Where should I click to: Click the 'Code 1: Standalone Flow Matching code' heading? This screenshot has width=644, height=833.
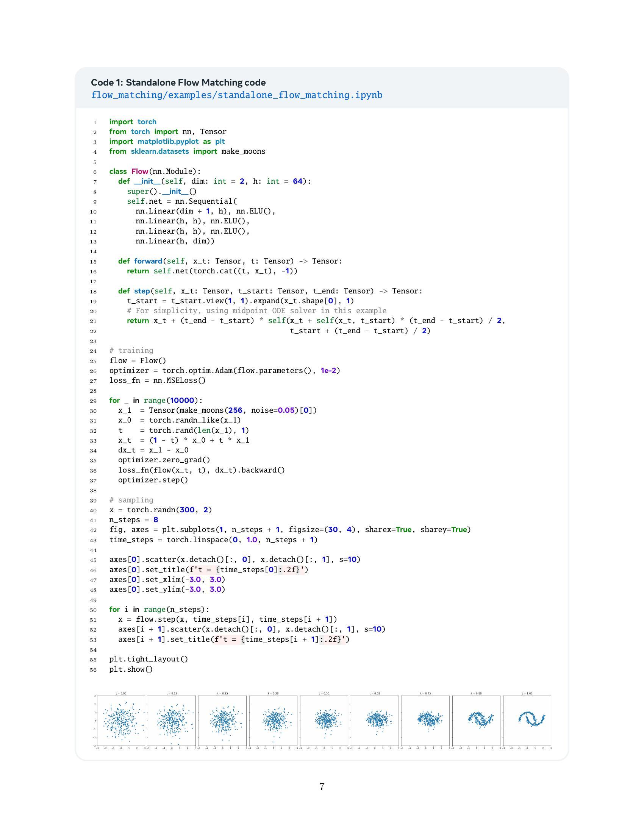tap(178, 83)
